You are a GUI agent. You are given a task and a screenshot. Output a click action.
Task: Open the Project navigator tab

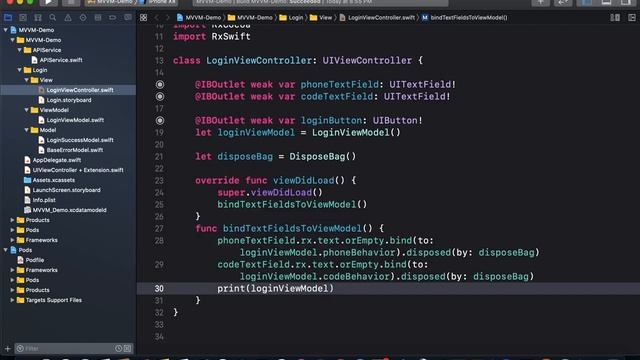8,18
